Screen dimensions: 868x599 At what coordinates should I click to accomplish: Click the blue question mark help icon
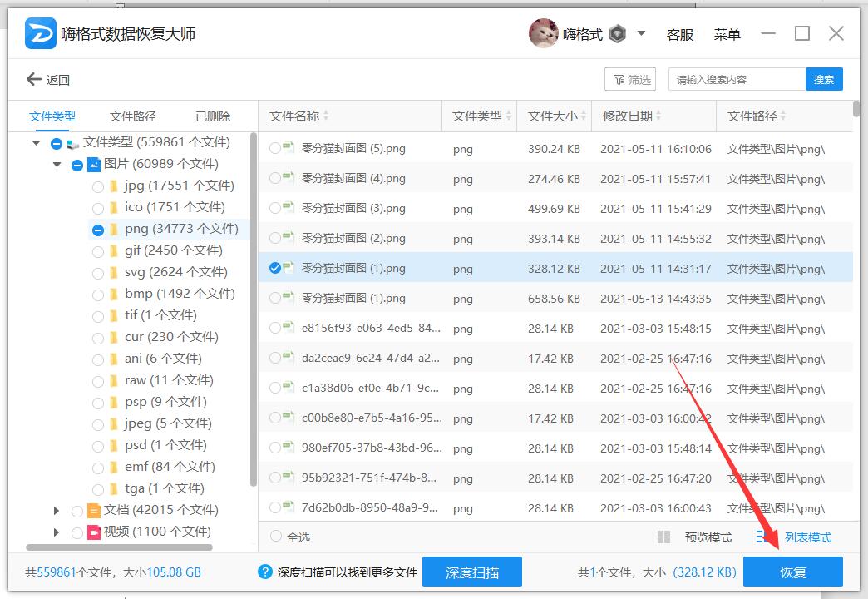pyautogui.click(x=265, y=572)
